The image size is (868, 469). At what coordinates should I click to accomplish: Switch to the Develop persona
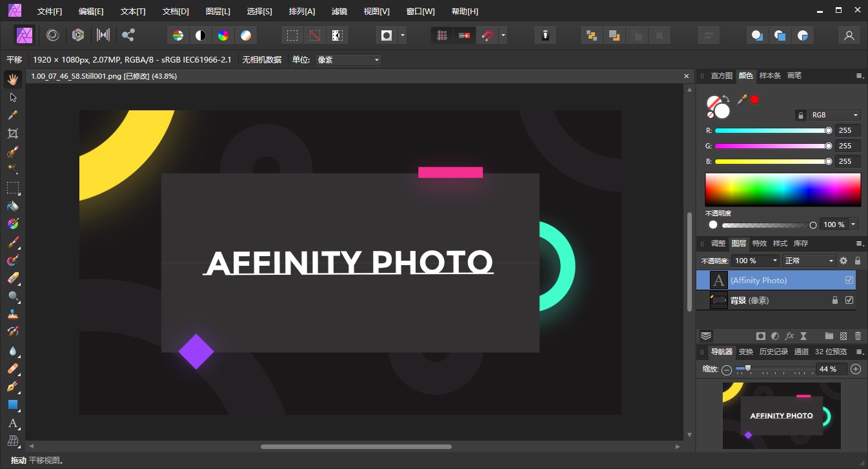78,35
